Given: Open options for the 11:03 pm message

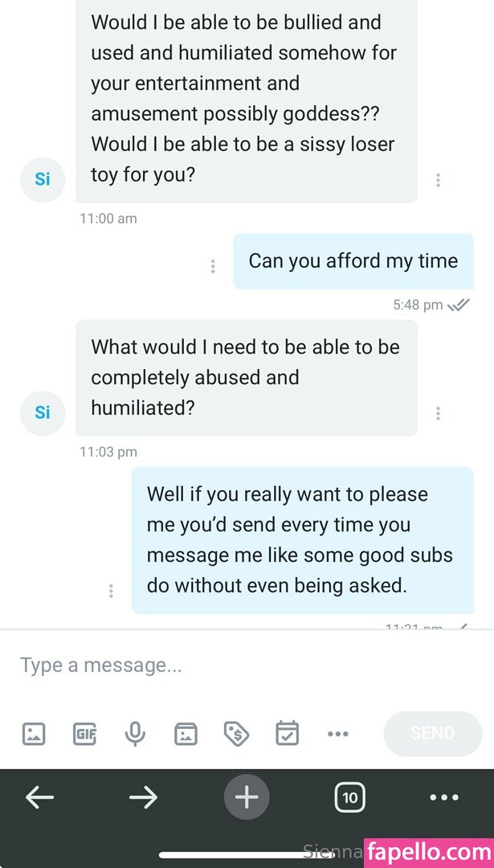Looking at the screenshot, I should tap(438, 413).
